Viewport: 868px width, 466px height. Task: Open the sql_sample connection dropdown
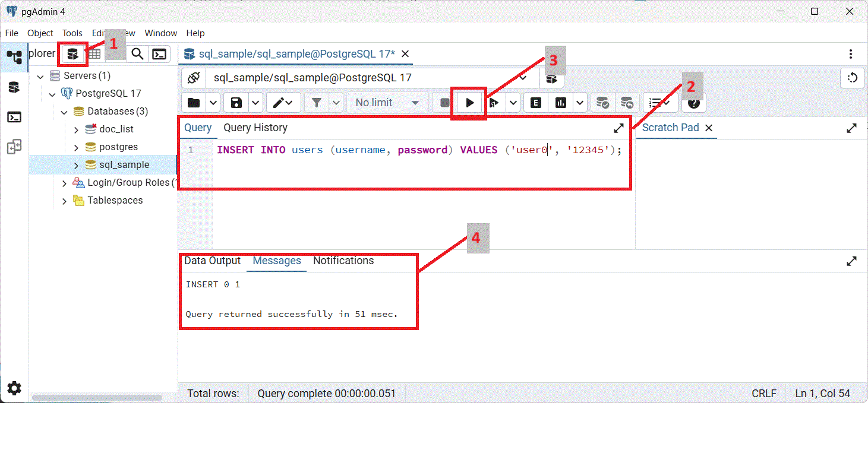point(523,78)
